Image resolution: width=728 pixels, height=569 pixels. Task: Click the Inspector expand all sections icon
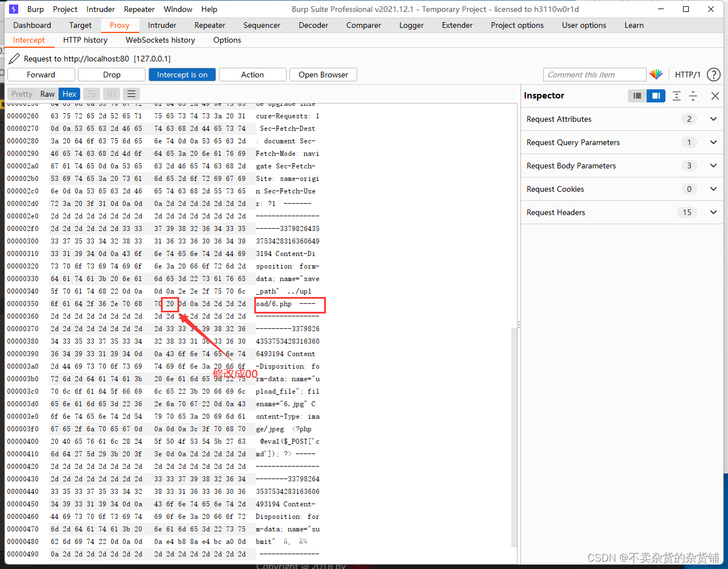[676, 96]
